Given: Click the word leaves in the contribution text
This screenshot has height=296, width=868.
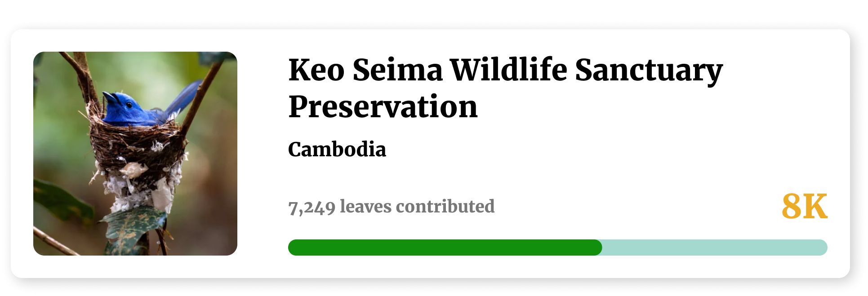Looking at the screenshot, I should [x=365, y=207].
